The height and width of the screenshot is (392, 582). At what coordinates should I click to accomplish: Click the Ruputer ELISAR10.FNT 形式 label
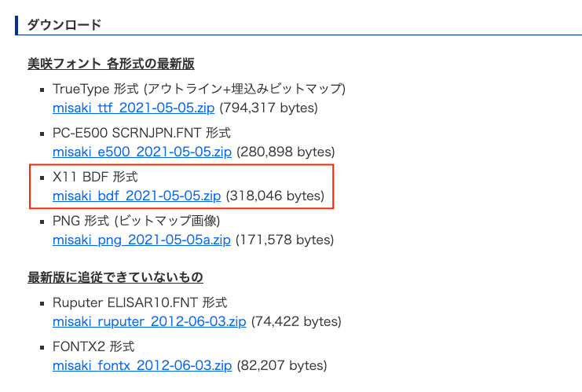(x=140, y=302)
